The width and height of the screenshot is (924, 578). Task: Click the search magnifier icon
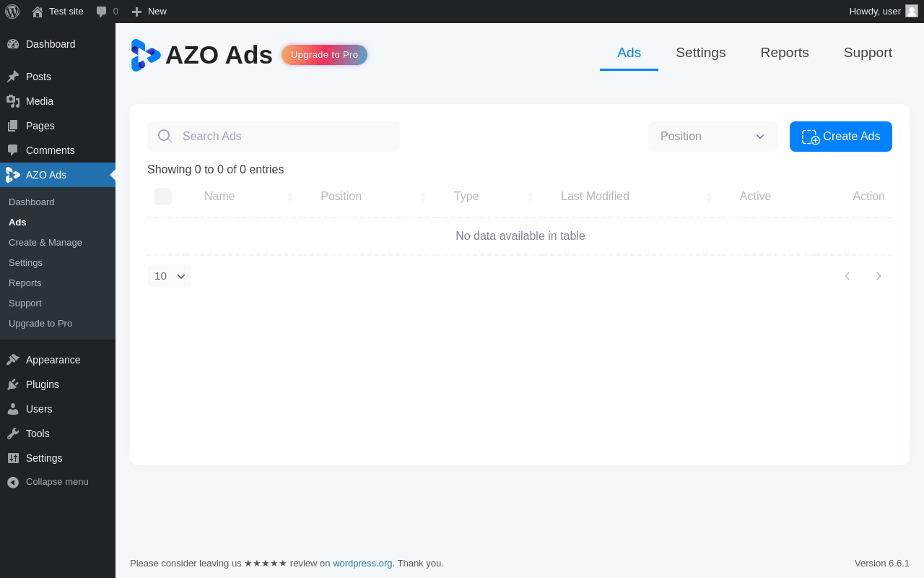[165, 136]
